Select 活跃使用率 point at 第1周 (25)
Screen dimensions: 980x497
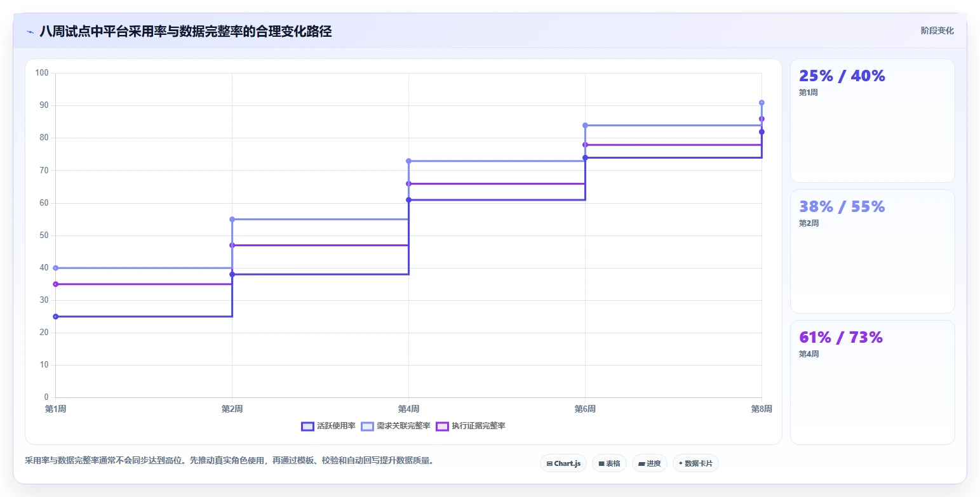(x=56, y=317)
